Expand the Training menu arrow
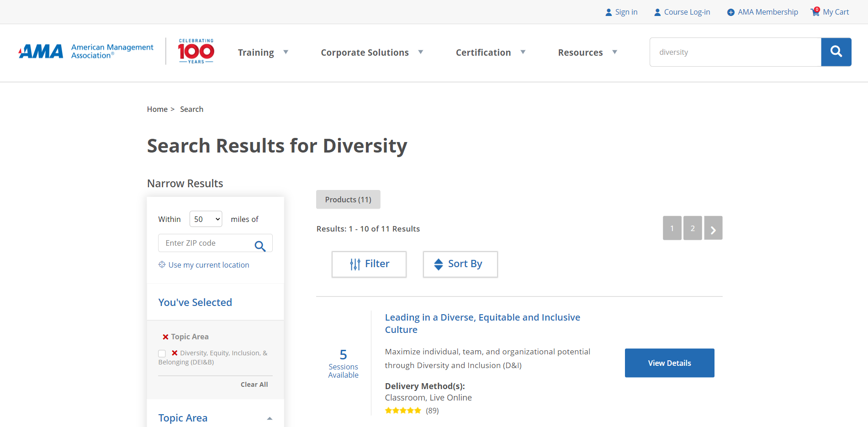 (x=286, y=52)
